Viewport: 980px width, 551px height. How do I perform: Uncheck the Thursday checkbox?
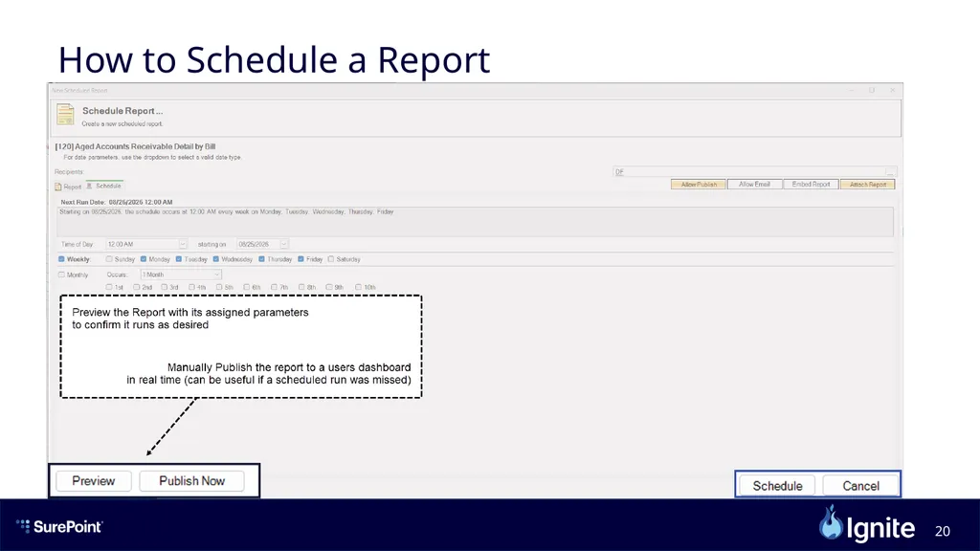click(262, 259)
